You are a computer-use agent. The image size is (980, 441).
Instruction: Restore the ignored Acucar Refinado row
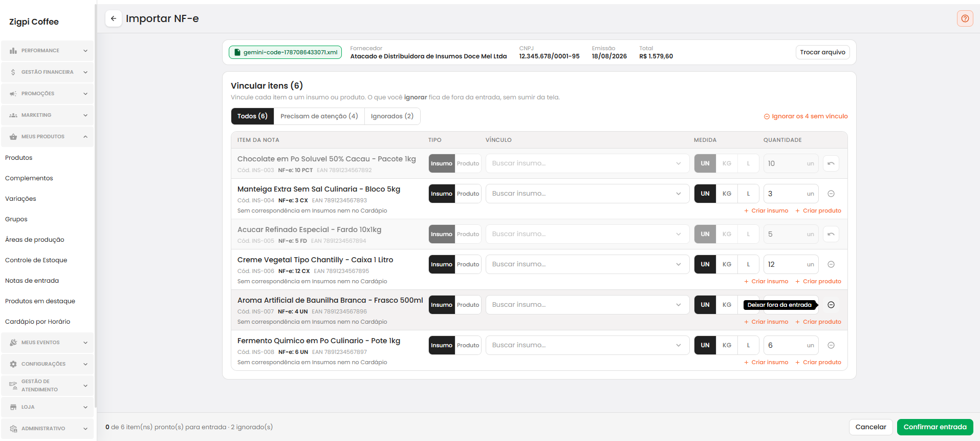[x=831, y=234]
